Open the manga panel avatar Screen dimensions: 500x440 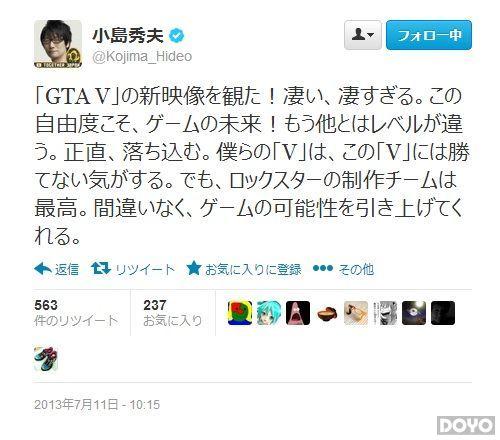(x=385, y=313)
